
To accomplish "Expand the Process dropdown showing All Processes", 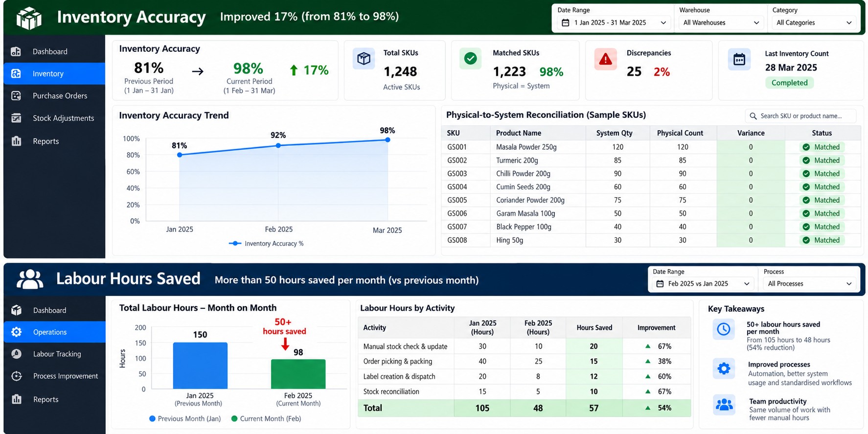I will pyautogui.click(x=810, y=284).
